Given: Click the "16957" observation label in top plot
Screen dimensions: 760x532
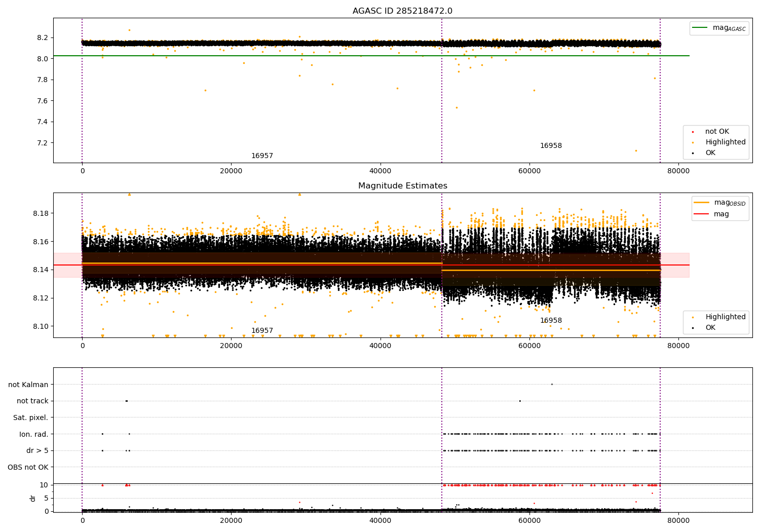Looking at the screenshot, I should click(262, 156).
